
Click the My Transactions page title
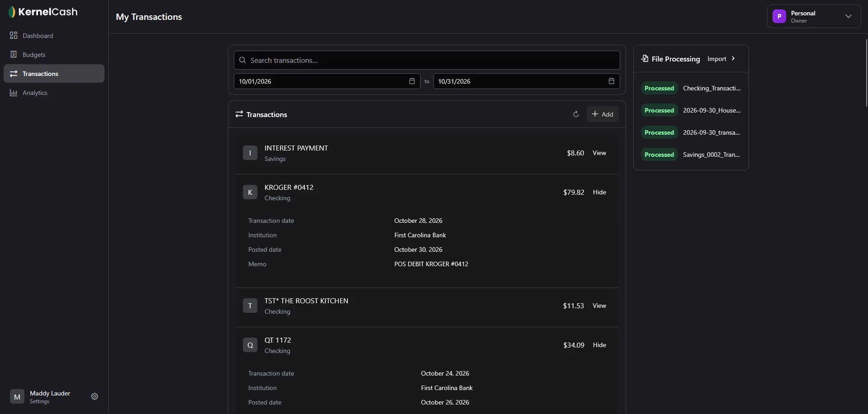tap(149, 17)
